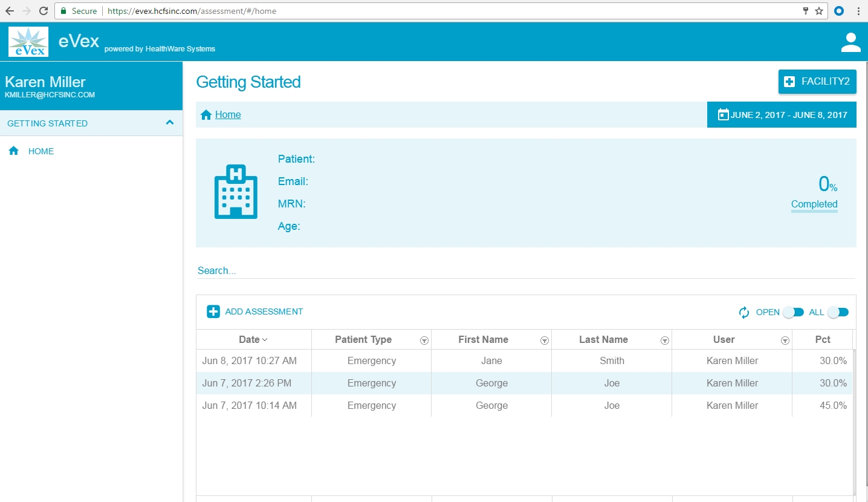Toggle the ALL switch
Image resolution: width=868 pixels, height=502 pixels.
838,313
